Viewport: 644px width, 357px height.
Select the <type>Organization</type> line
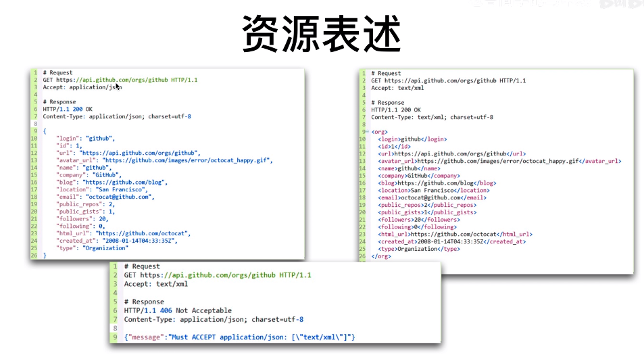click(x=419, y=249)
